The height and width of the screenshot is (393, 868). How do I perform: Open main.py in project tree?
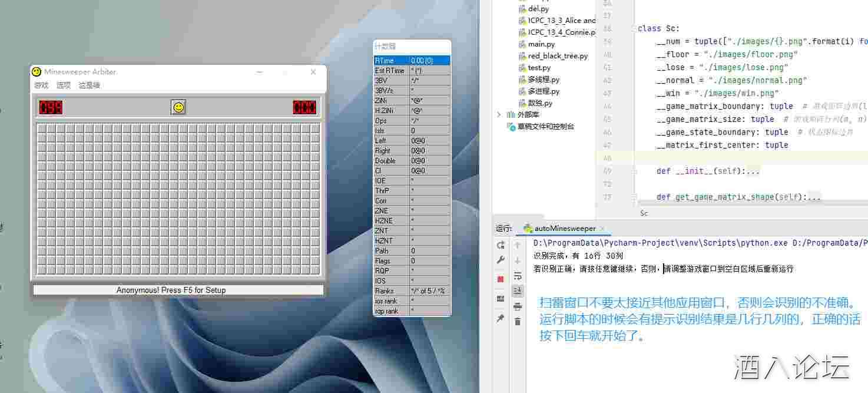[541, 44]
